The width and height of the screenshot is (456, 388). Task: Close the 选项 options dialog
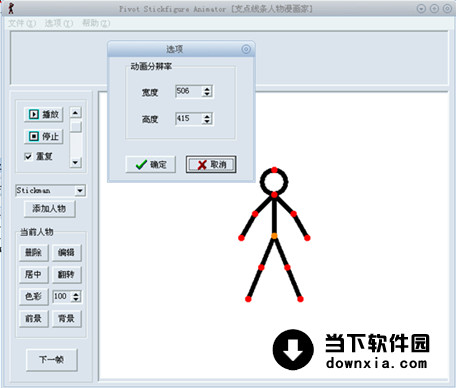(x=246, y=49)
